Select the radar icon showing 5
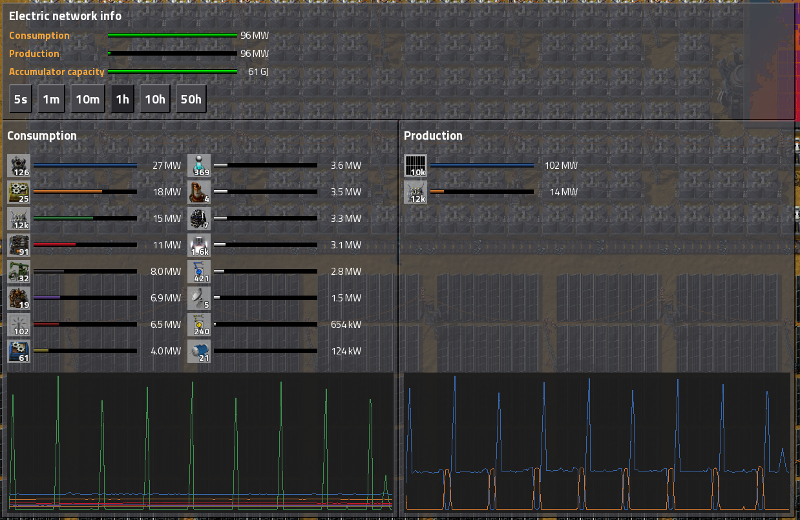 (x=199, y=297)
